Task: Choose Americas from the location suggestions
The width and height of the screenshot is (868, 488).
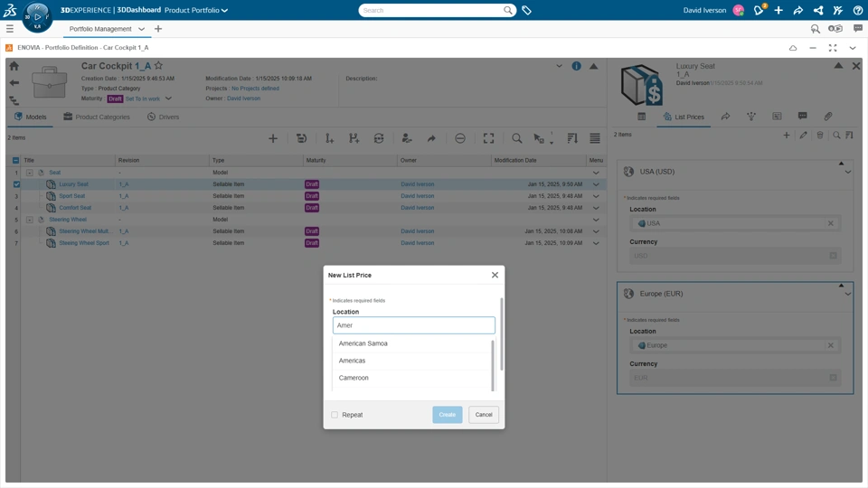Action: (412, 361)
